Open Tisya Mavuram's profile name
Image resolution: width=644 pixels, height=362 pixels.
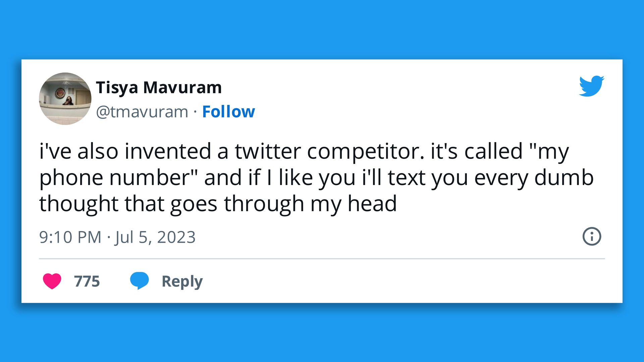pyautogui.click(x=159, y=87)
